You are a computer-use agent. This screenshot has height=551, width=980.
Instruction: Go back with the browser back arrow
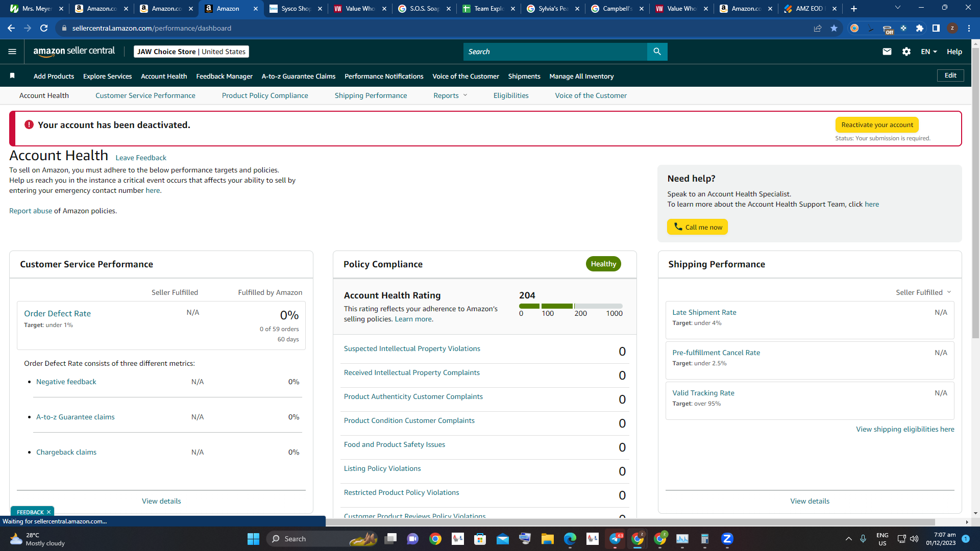coord(11,28)
